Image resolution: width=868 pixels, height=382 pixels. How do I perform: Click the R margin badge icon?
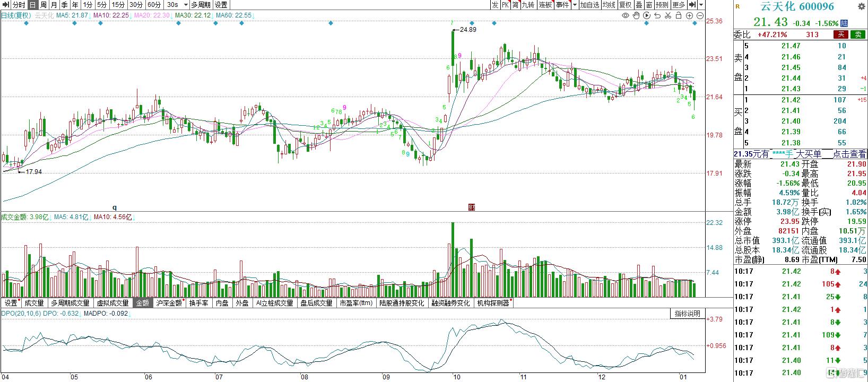tap(737, 6)
